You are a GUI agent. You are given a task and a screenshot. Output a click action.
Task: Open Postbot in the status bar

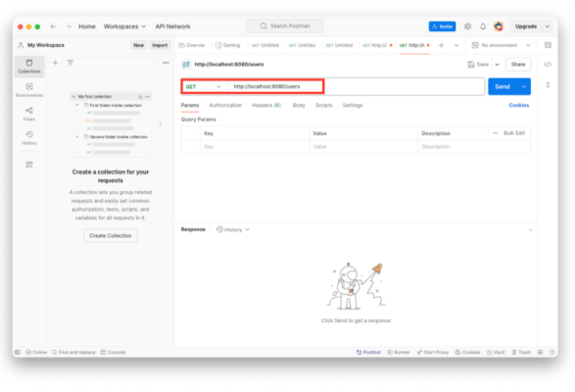click(x=368, y=352)
